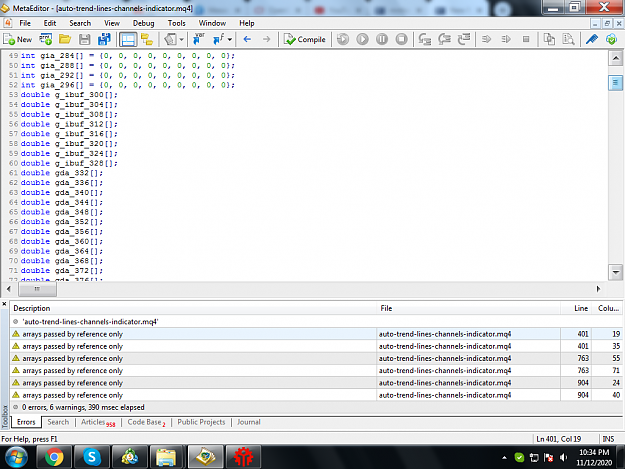Open the Debug menu
This screenshot has width=625, height=469.
pos(143,23)
